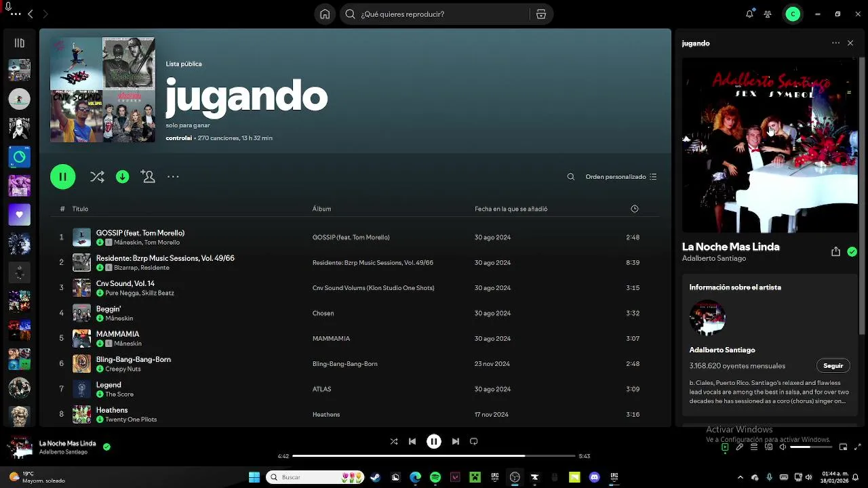Open the play queue icon
The width and height of the screenshot is (868, 488).
point(753,447)
